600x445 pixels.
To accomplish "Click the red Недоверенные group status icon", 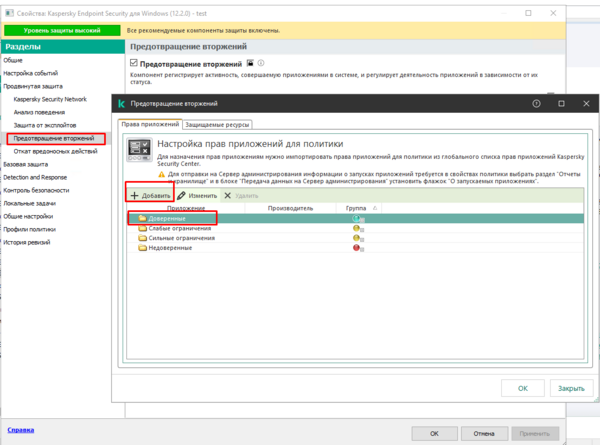I will click(x=358, y=248).
